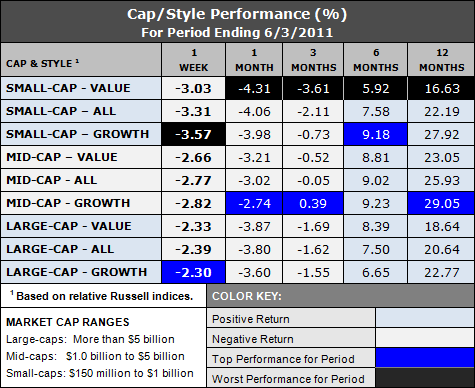Screen dimensions: 475x388
Task: Click the 23.05 twelve-month value
Action: (x=441, y=157)
